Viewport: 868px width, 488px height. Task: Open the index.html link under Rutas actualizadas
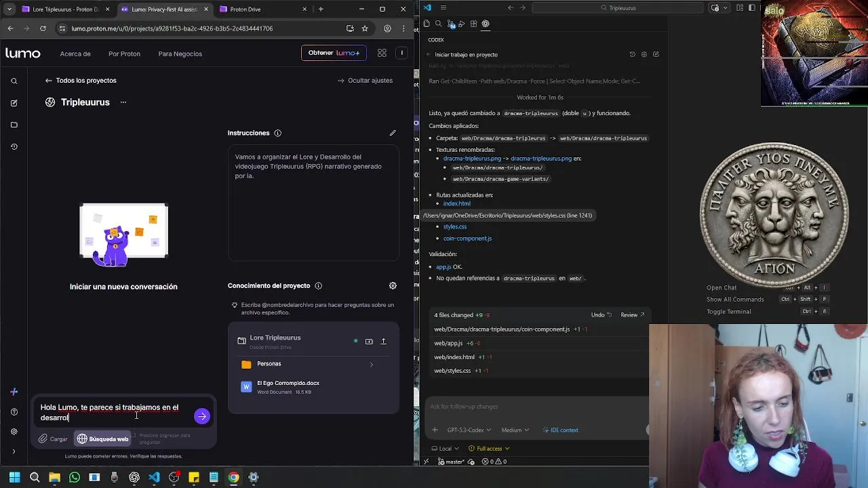[456, 203]
